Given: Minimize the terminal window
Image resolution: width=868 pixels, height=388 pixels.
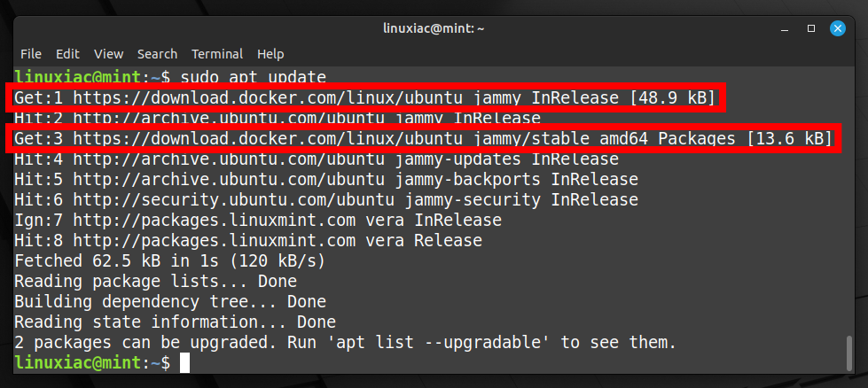Looking at the screenshot, I should click(x=785, y=28).
